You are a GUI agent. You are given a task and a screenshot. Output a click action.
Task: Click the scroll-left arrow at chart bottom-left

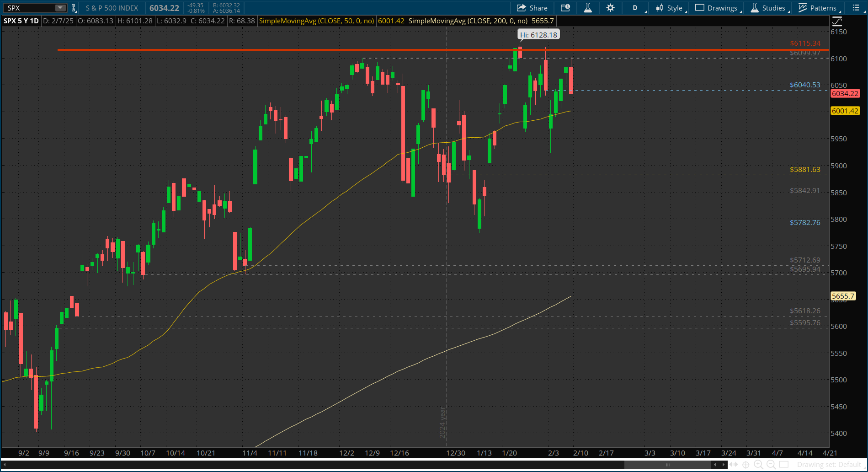click(x=4, y=465)
